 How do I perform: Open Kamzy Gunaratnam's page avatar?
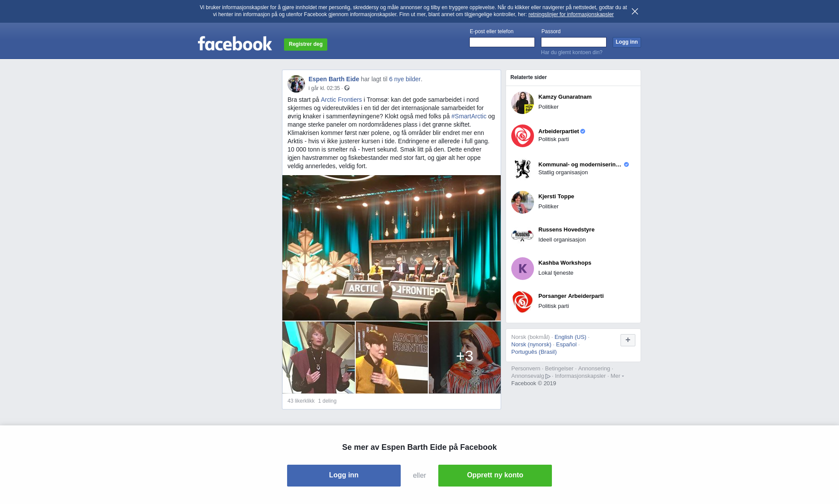(x=523, y=103)
